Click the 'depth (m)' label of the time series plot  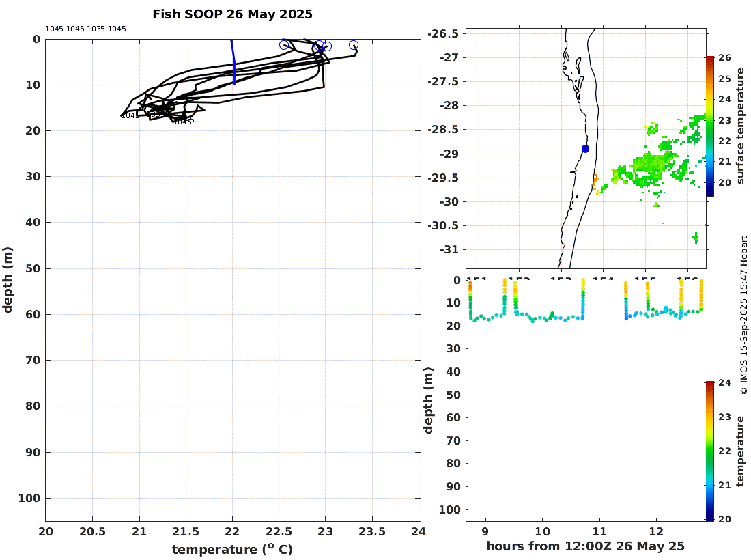(427, 400)
